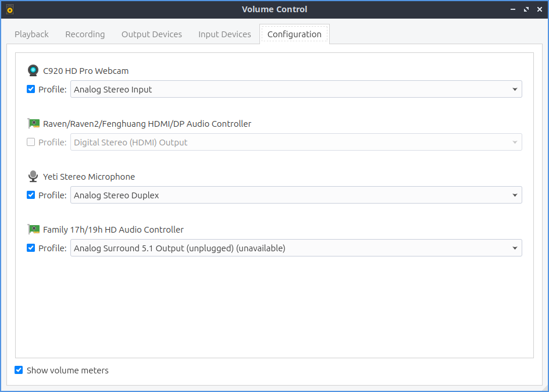Toggle the Family 17h/19h profile checkbox

tap(31, 248)
